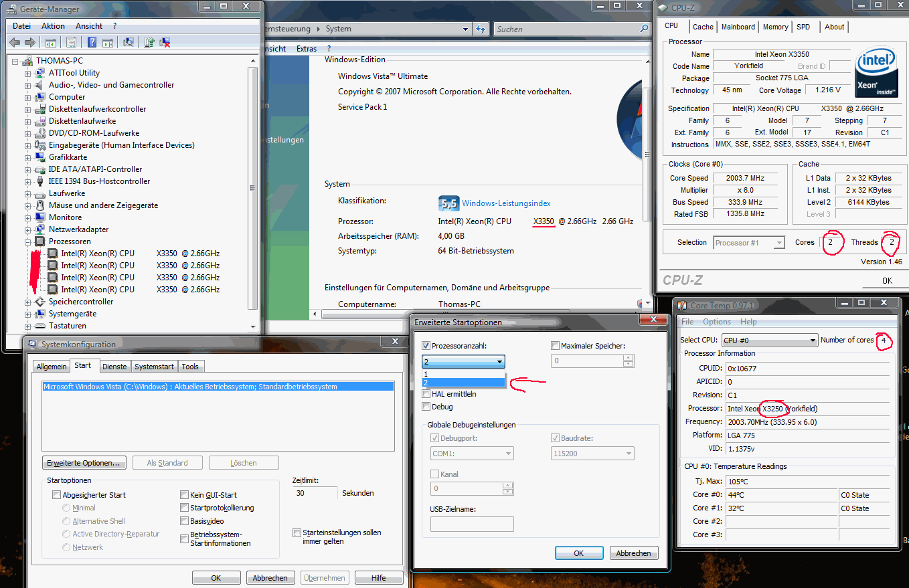909x588 pixels.
Task: Click the Back arrow in Geräte-Manager toolbar
Action: coord(15,42)
